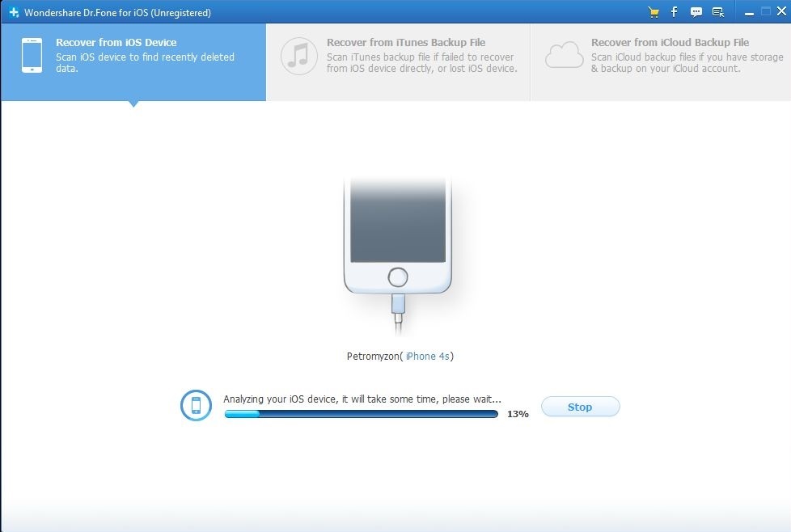Select the Recover from iOS Device tab
The height and width of the screenshot is (532, 791).
pos(133,62)
